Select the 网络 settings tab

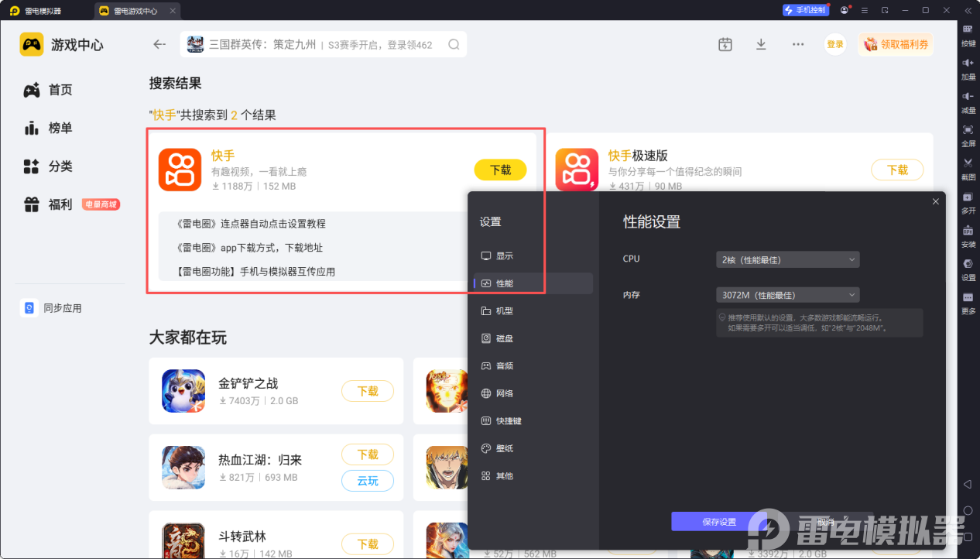click(533, 393)
